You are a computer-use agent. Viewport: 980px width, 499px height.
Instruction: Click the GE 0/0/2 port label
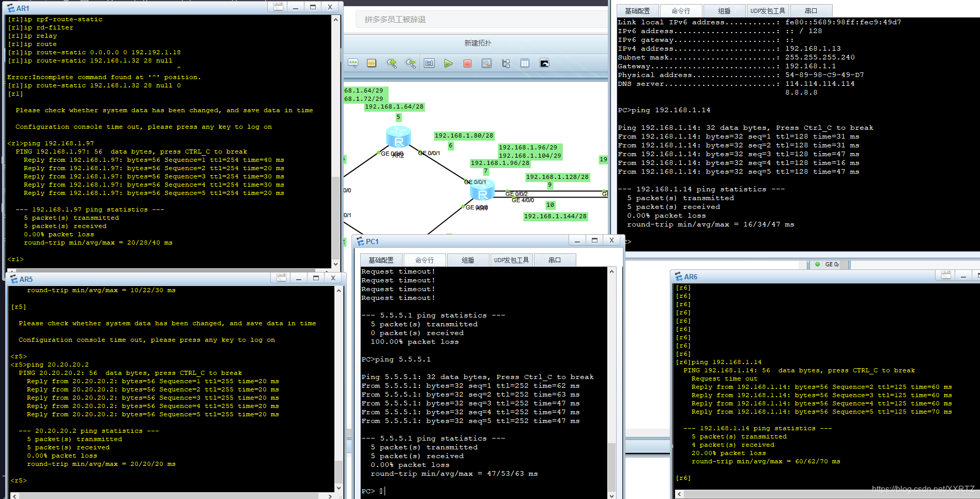point(516,194)
